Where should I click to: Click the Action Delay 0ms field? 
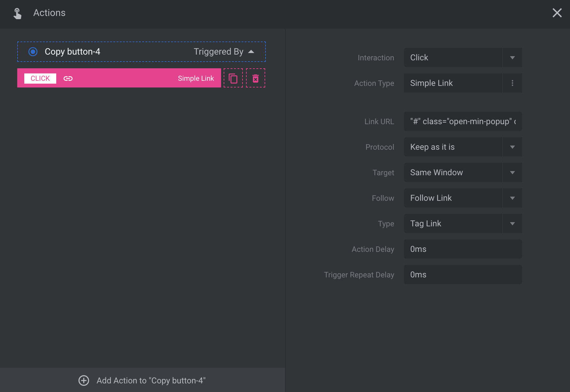463,249
